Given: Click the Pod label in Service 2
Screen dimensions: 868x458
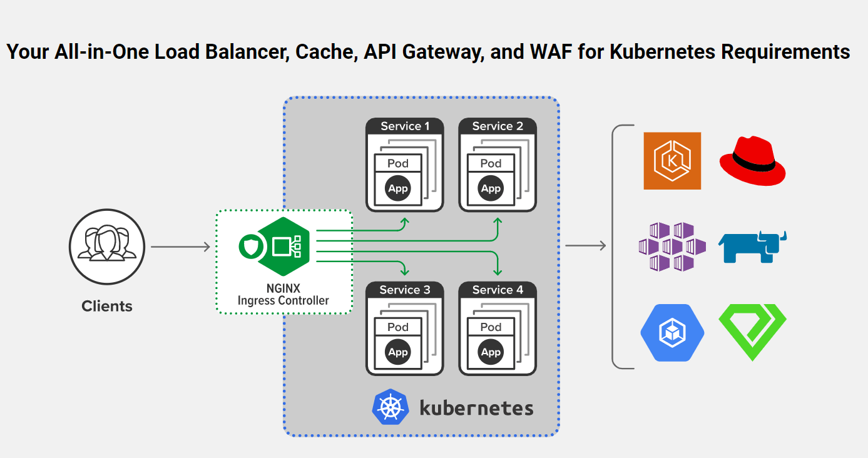Looking at the screenshot, I should point(491,163).
